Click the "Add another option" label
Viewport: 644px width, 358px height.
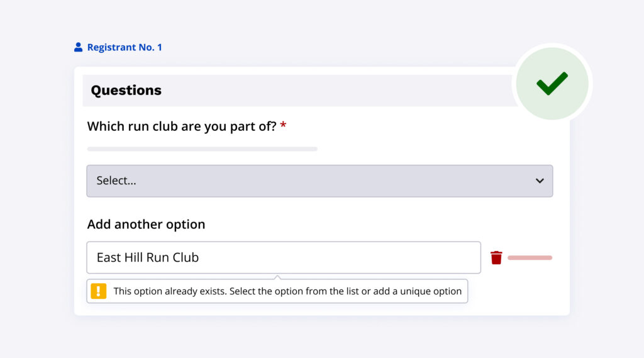tap(146, 225)
